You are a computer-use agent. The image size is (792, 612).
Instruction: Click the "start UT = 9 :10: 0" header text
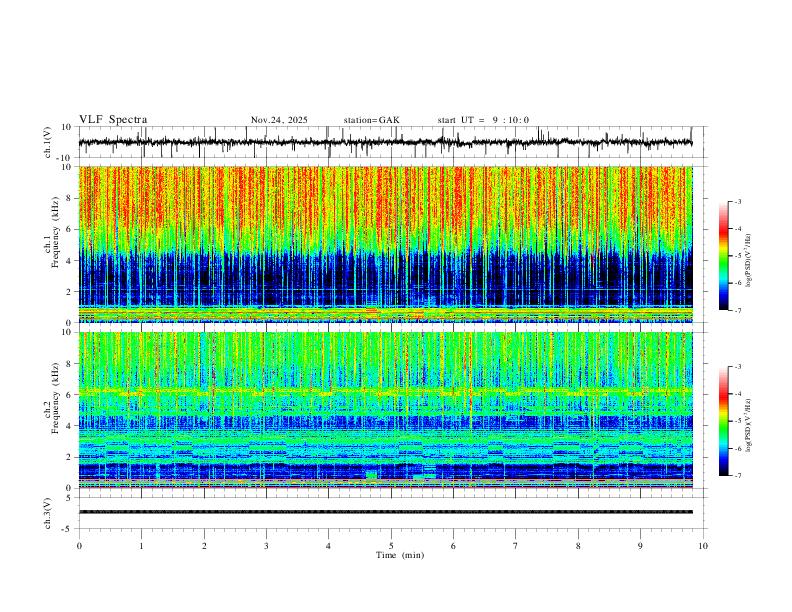[483, 120]
